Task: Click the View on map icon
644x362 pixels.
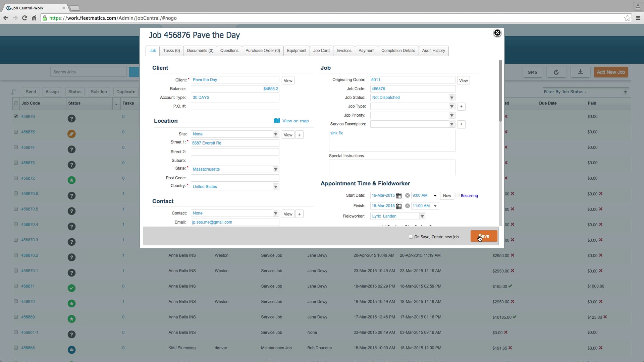Action: [x=277, y=121]
